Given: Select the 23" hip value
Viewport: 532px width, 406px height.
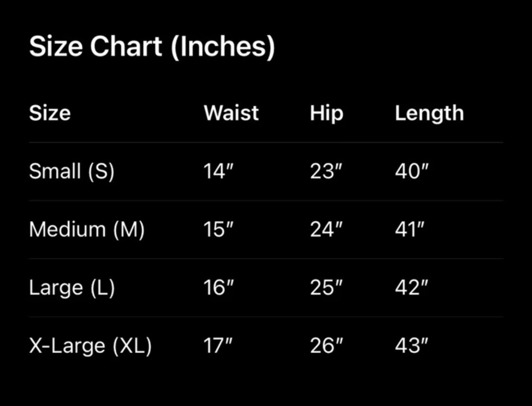Looking at the screenshot, I should [326, 171].
